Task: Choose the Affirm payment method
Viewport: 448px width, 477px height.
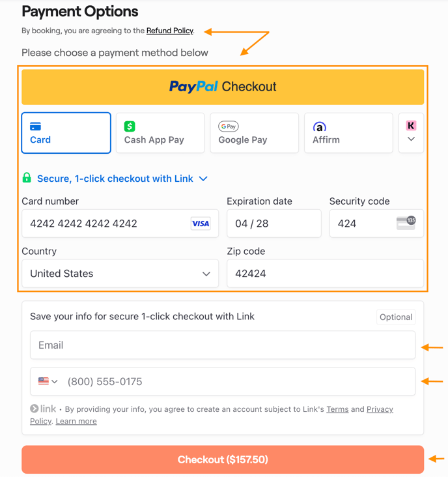Action: click(348, 133)
